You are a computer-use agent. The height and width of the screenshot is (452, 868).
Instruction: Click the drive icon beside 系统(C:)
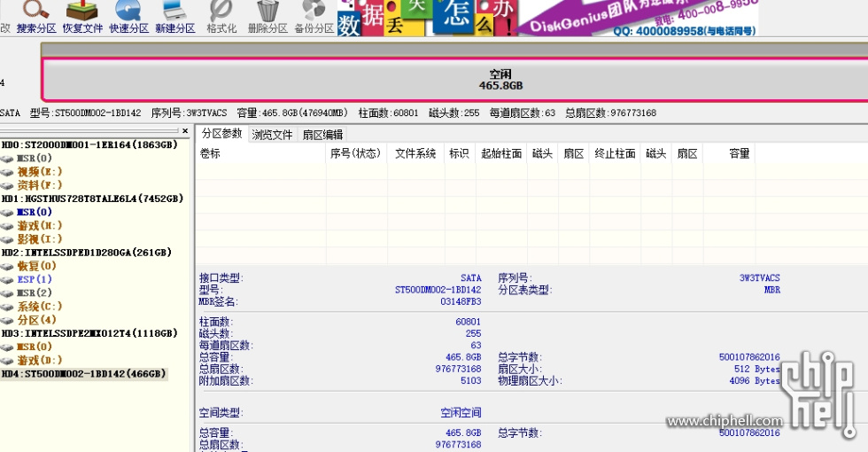[7, 307]
